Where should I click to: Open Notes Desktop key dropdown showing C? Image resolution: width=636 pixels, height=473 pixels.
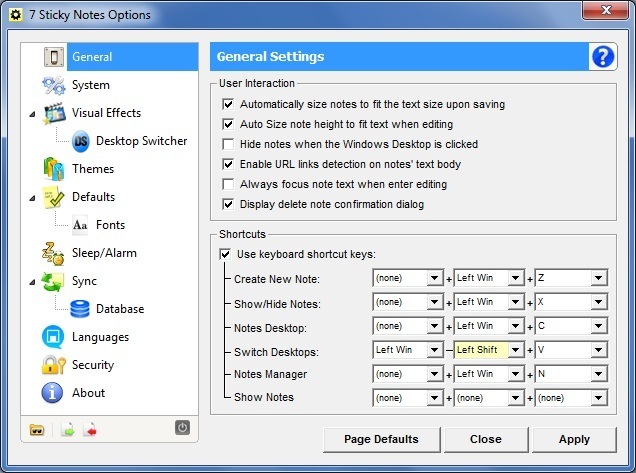[x=571, y=326]
